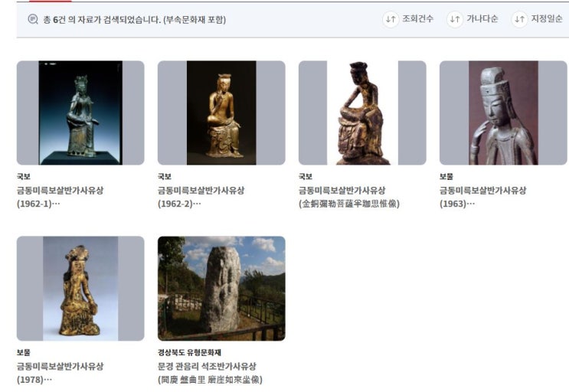Viewport: 569px width, 392px height.
Task: Open 금동미륵보살반가사유상 (1978) title link
Action: [x=60, y=373]
